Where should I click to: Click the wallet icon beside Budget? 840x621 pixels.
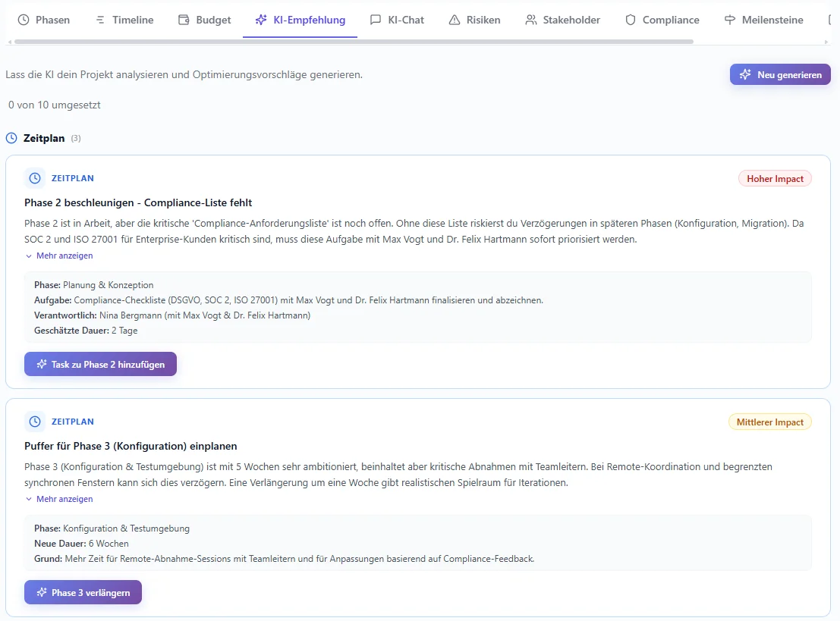tap(184, 20)
